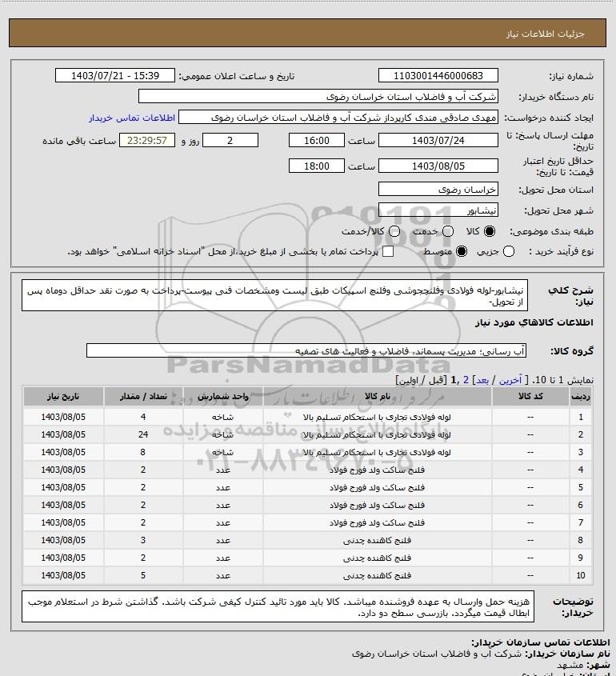Click the اطلاعات تماس سازمان خریدار heading
This screenshot has width=616, height=676.
[541, 642]
